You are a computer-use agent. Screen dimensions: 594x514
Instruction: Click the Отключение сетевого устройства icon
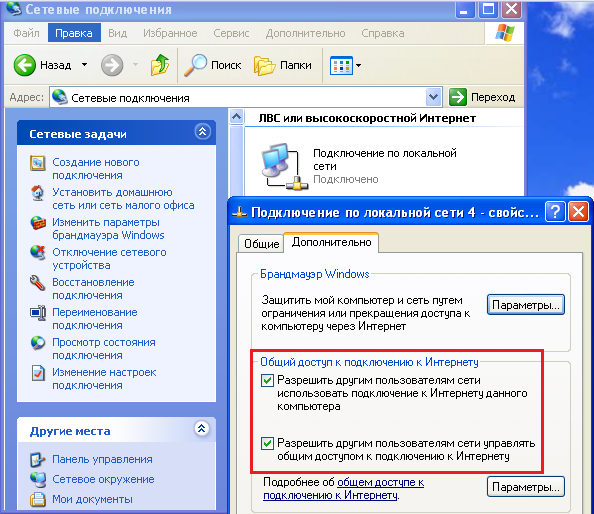pyautogui.click(x=38, y=252)
